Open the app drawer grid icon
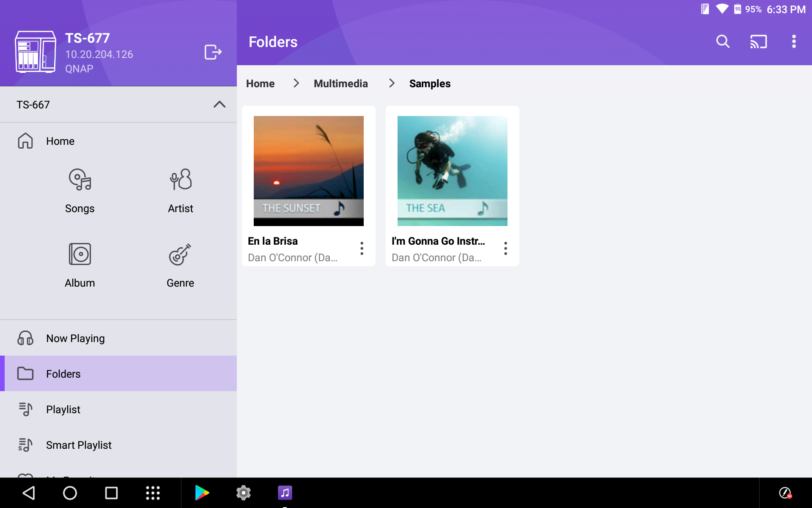Screen dimensions: 812x508 point(153,493)
